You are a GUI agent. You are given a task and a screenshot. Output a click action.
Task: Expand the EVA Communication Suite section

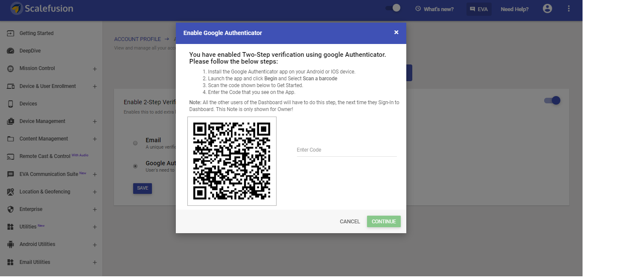tap(95, 174)
